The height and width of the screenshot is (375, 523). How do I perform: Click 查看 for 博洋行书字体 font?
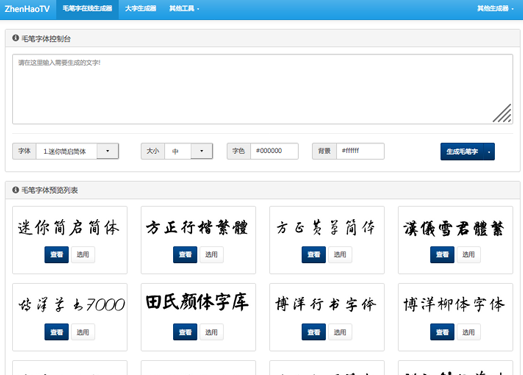point(314,332)
